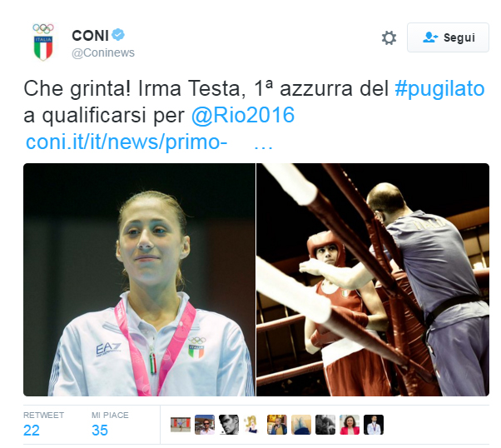
Task: Open the first liker avatar with gym photo
Action: [x=181, y=425]
